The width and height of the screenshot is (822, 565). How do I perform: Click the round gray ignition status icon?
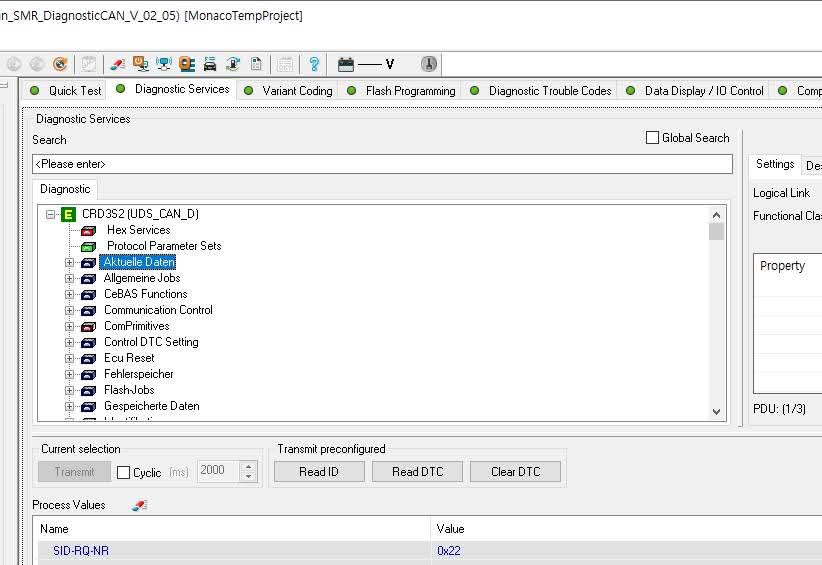tap(429, 64)
